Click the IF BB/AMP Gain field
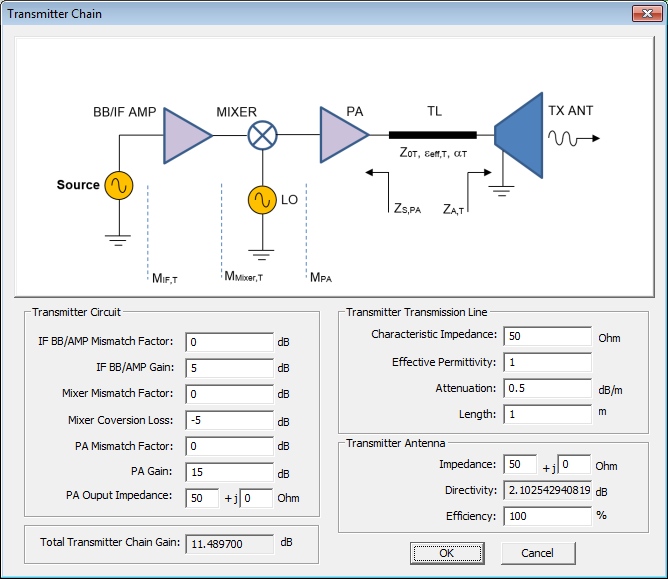This screenshot has width=668, height=579. [229, 368]
